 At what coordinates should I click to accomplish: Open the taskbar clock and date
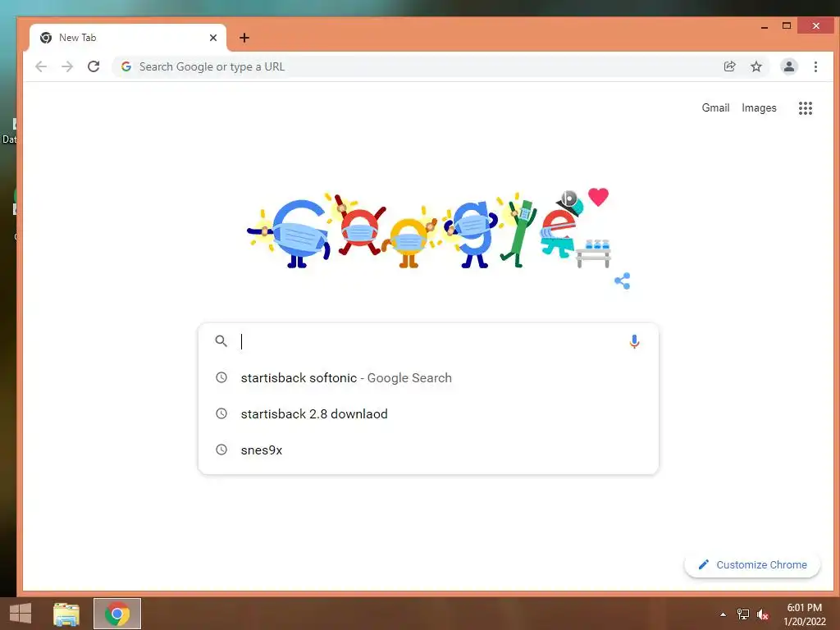pos(804,614)
